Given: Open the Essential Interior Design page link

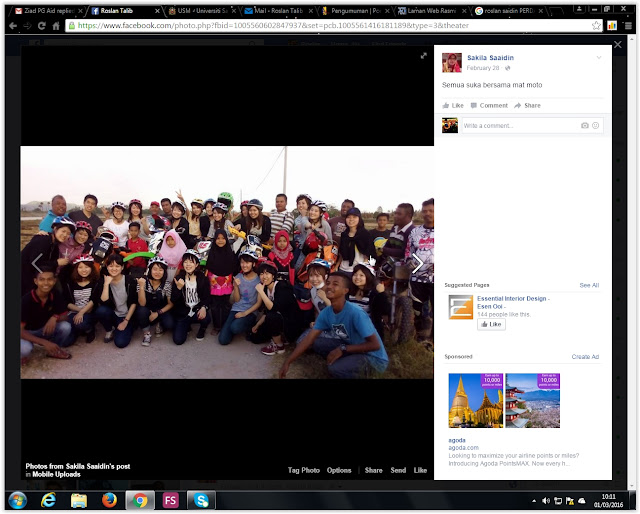Looking at the screenshot, I should tap(513, 302).
